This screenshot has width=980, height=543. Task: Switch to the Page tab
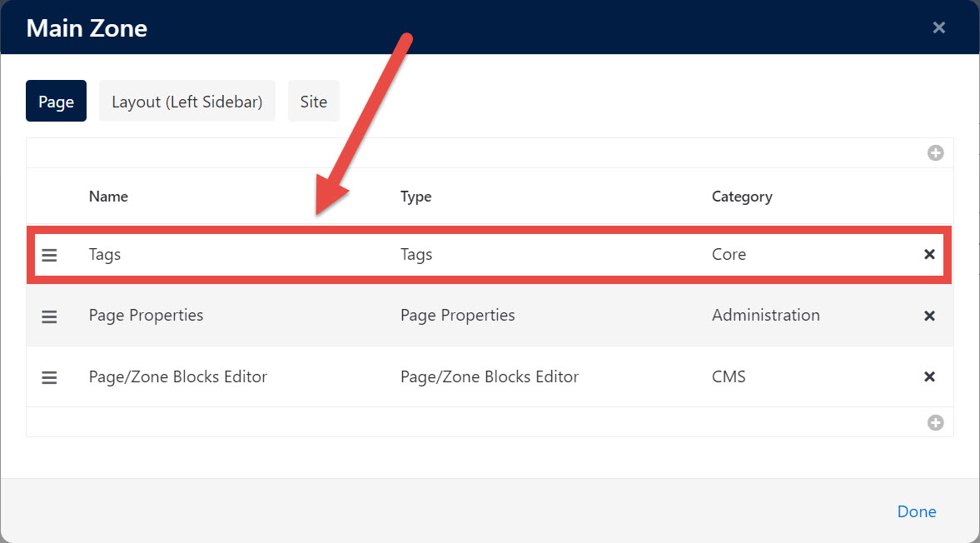point(57,102)
